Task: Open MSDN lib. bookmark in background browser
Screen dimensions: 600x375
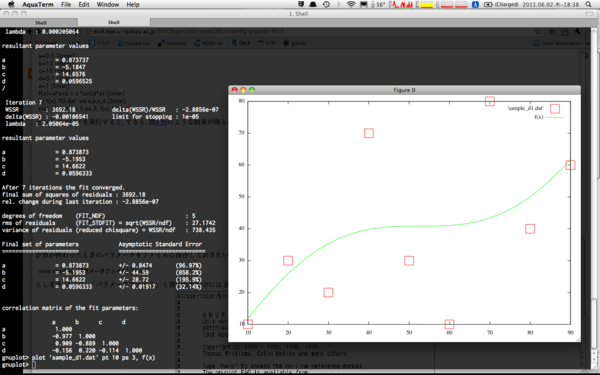Action: (209, 43)
